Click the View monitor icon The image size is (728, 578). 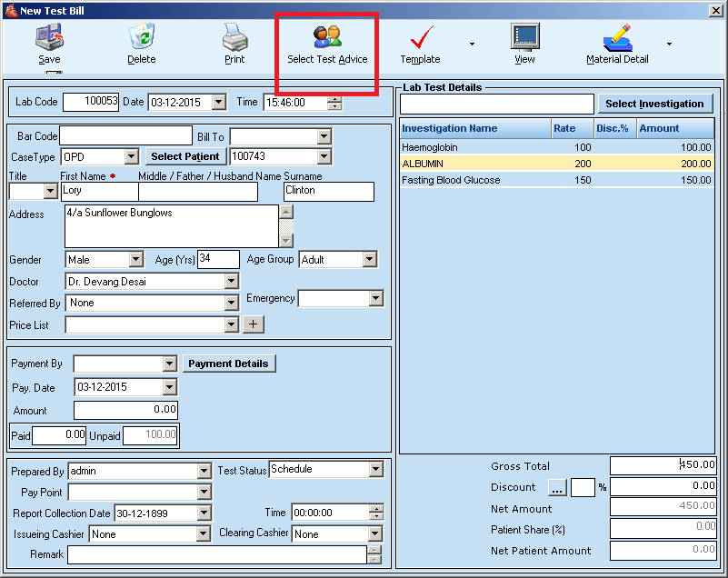tap(524, 39)
